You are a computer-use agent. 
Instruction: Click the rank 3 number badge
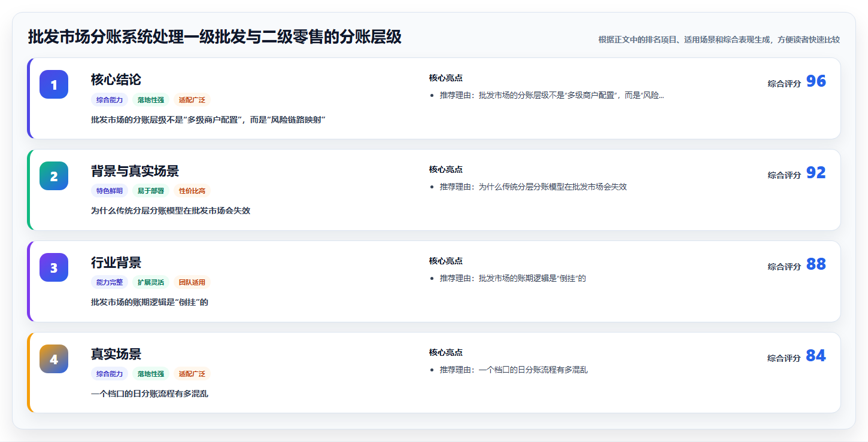(x=54, y=267)
